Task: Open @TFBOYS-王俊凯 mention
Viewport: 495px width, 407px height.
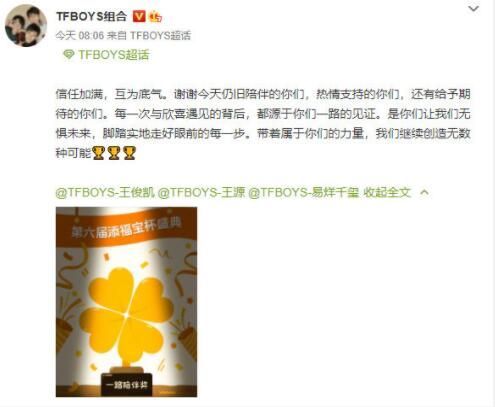Action: pyautogui.click(x=105, y=192)
